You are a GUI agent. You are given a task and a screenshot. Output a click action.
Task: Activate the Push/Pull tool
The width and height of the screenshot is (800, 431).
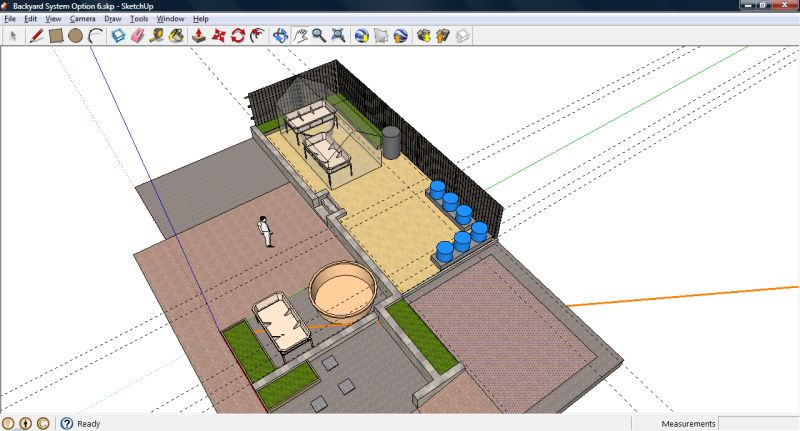click(199, 36)
